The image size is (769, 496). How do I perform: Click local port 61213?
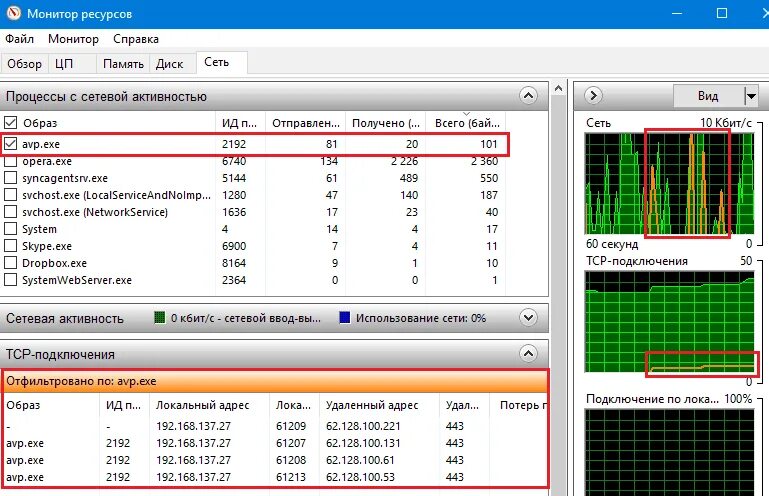(291, 477)
